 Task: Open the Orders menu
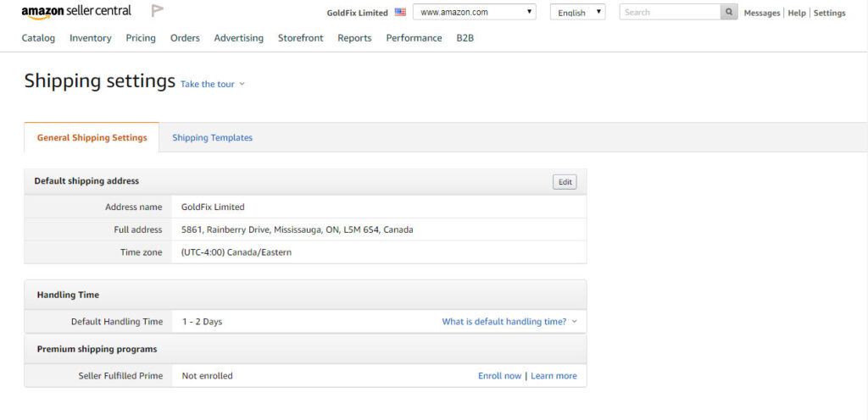point(185,38)
